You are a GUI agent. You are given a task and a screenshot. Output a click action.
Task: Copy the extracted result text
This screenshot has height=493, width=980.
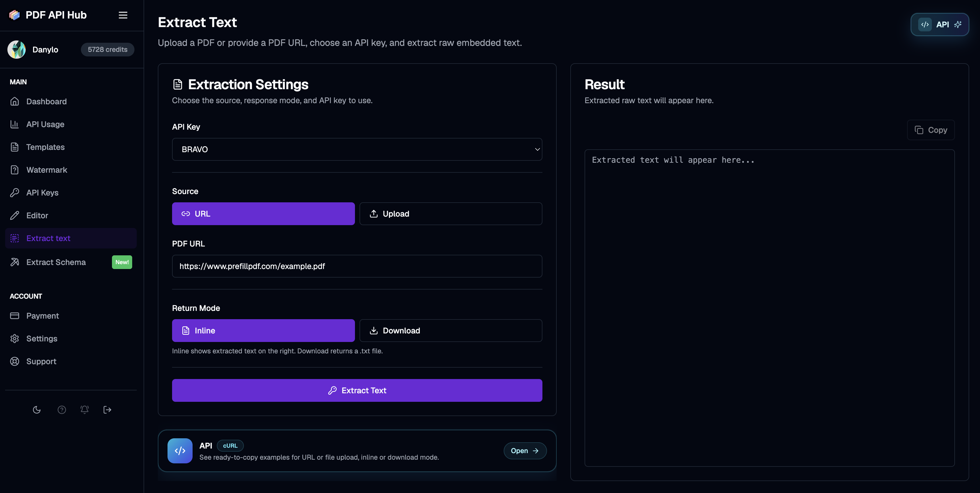(x=930, y=130)
